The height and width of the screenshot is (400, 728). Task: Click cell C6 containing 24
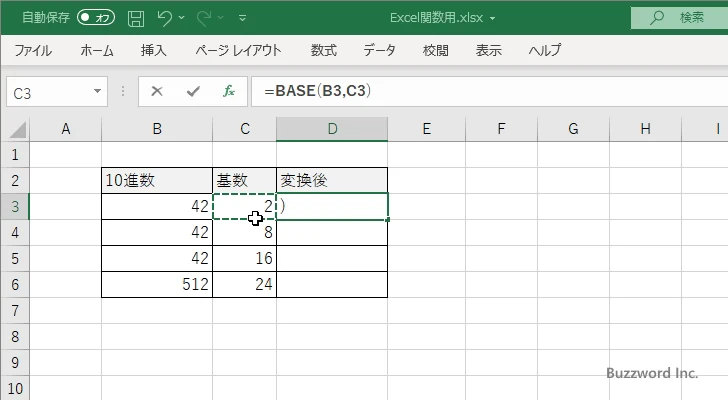(245, 284)
